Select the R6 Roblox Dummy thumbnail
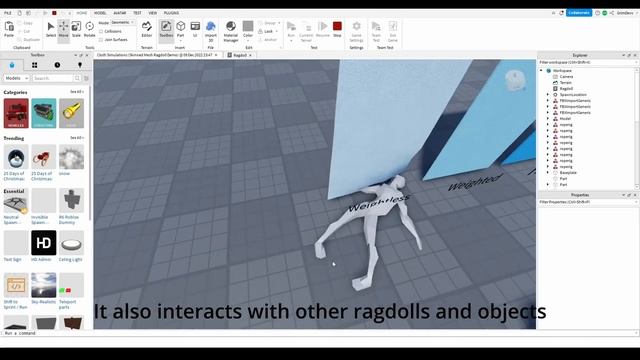The image size is (640, 360). pos(71,200)
